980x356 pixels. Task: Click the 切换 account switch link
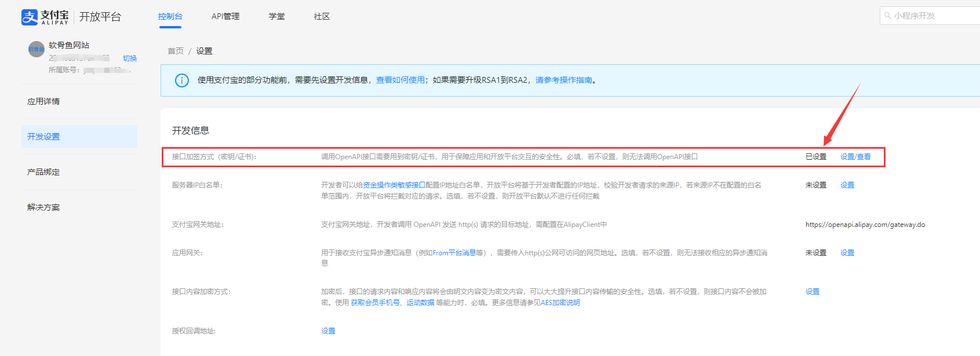[130, 58]
